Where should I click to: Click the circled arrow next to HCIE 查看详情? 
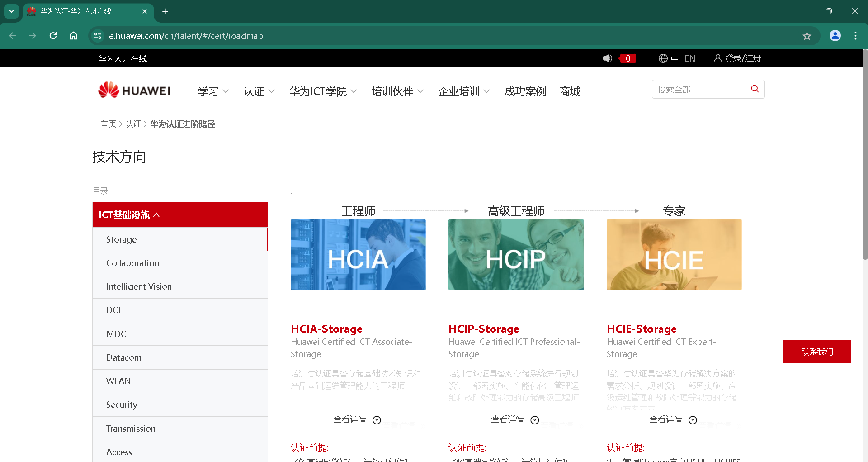point(693,420)
